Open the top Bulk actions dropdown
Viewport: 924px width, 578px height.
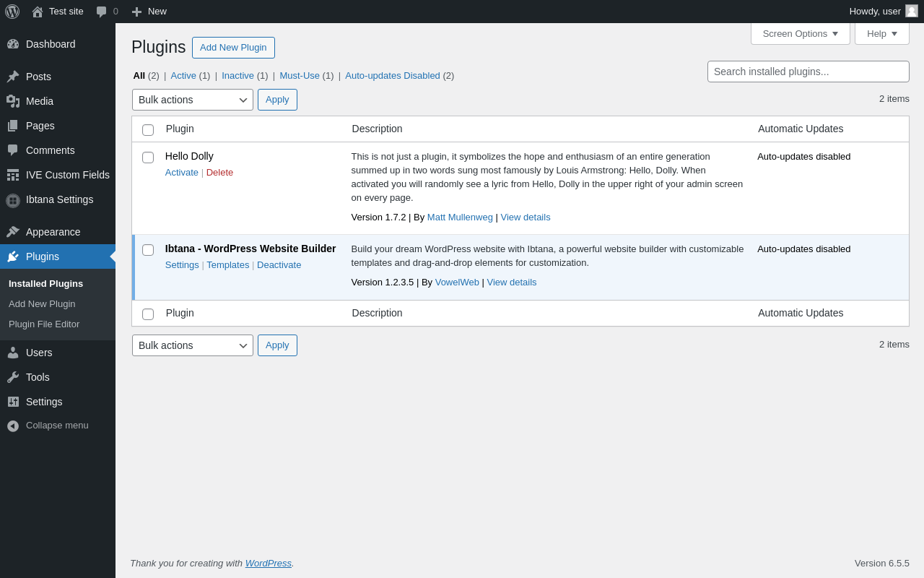coord(192,100)
